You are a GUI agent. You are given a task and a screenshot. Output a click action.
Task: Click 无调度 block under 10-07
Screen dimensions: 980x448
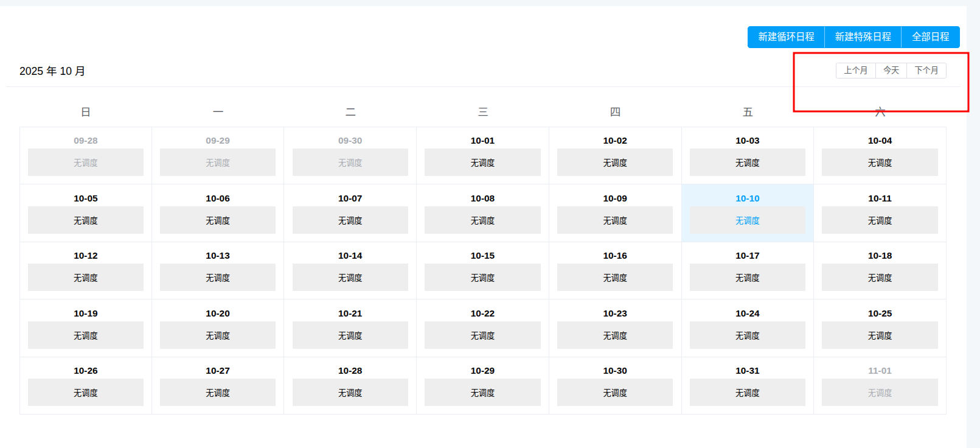(350, 220)
